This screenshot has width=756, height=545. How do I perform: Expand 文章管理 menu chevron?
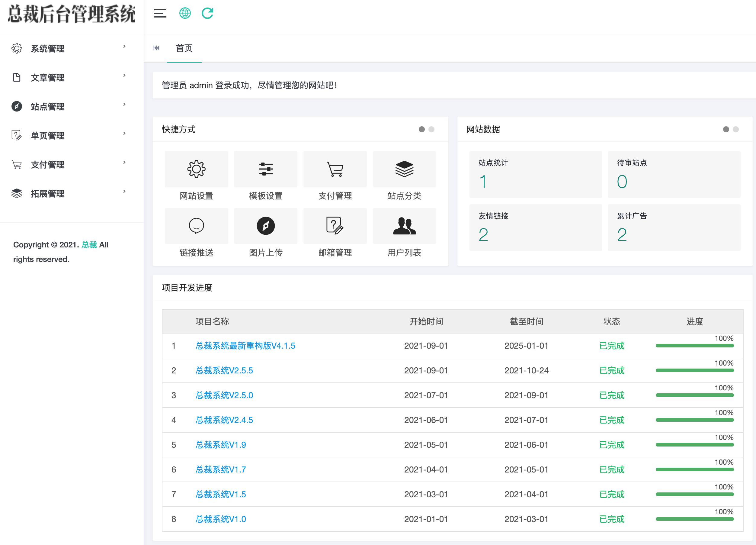pos(124,76)
